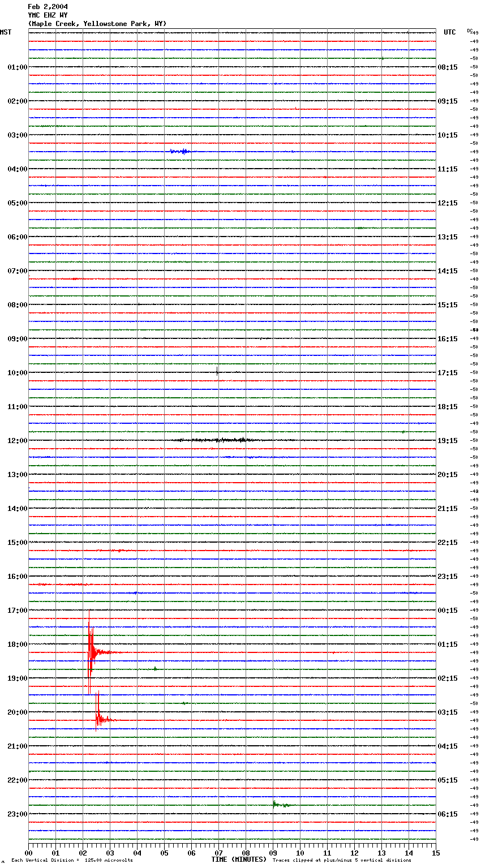Select the 05:00 MST row label
The width and height of the screenshot is (481, 868).
(x=18, y=203)
